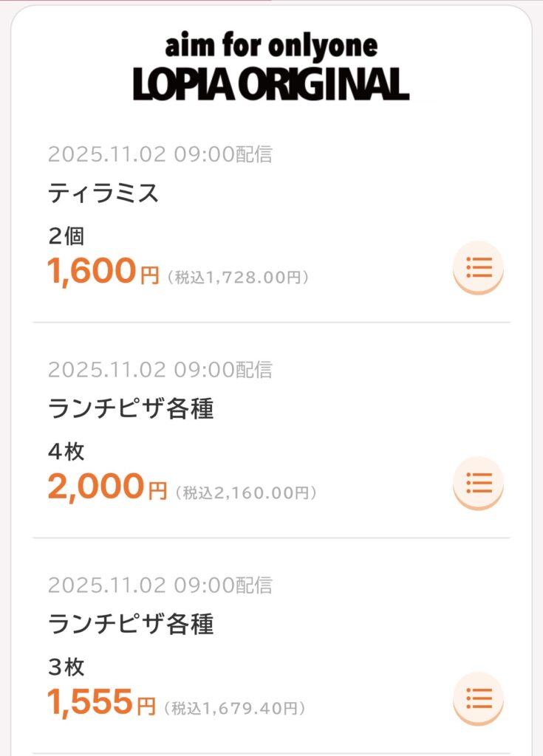Click the 配信 date above the 4枚 pizza item

tap(160, 369)
